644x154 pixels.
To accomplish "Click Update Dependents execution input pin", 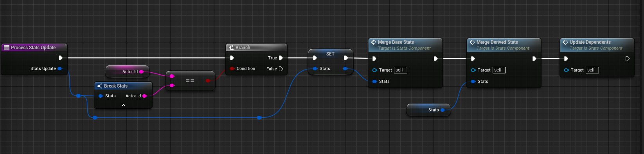I will [566, 59].
